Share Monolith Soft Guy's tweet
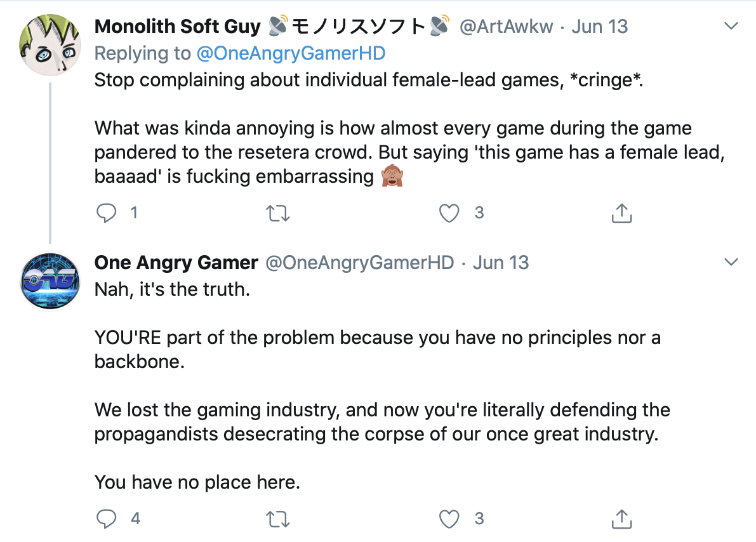The image size is (756, 542). (x=621, y=214)
